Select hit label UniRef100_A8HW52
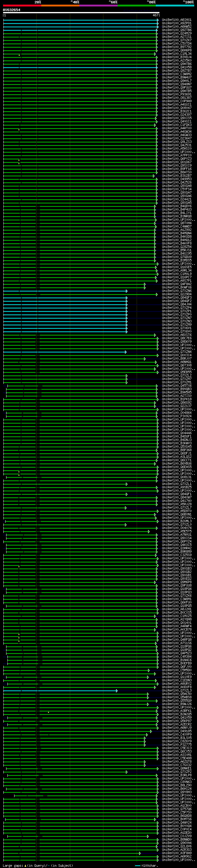197x868 pixels. [x=176, y=26]
